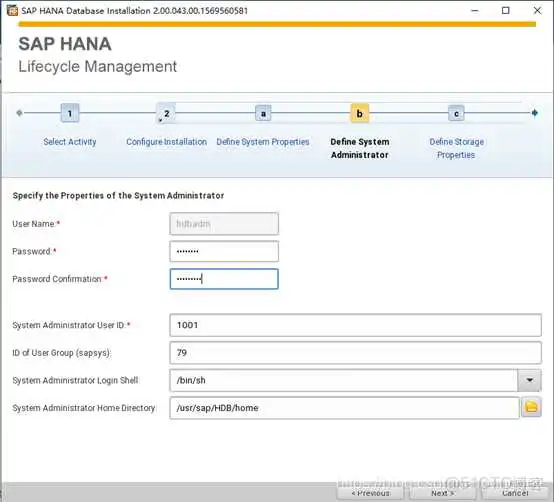
Task: Click step 2 Configure Installation marker
Action: (x=166, y=113)
